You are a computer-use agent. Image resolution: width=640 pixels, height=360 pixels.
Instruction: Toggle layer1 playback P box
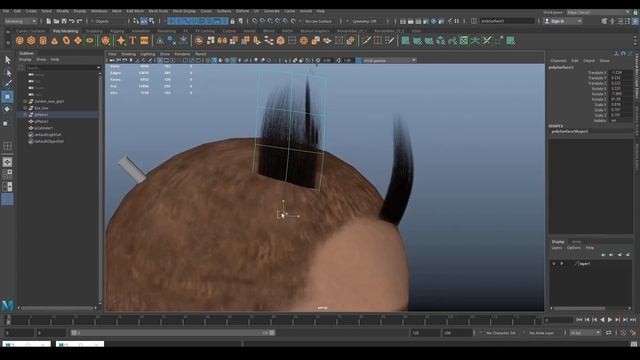(562, 264)
